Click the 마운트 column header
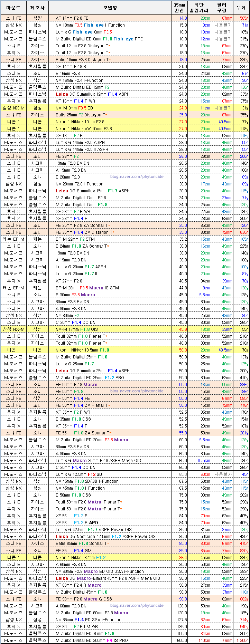This screenshot has height=644, width=250. coord(13,7)
